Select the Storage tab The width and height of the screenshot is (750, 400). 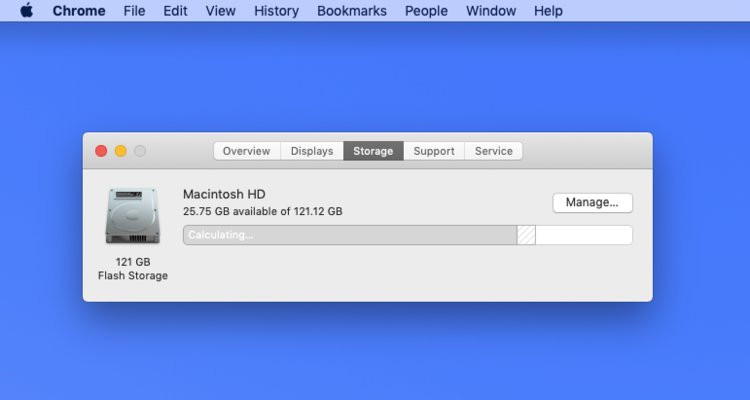373,151
